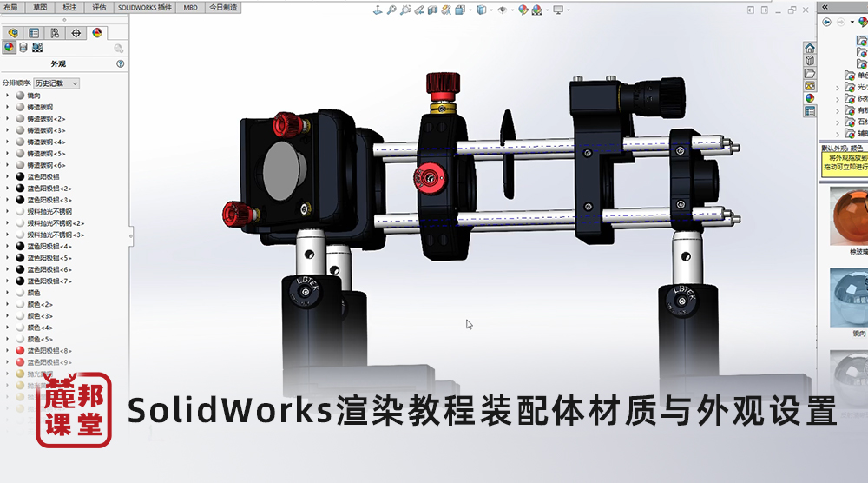Viewport: 868px width, 483px height.
Task: Activate Zoom to Area tool
Action: tap(405, 10)
